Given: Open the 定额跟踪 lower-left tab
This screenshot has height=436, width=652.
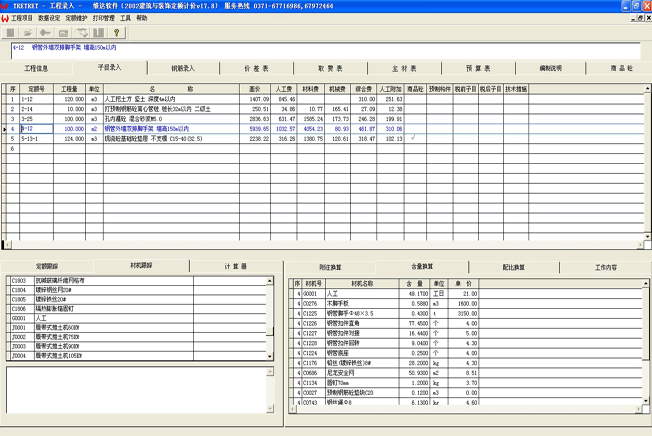Looking at the screenshot, I should (47, 266).
